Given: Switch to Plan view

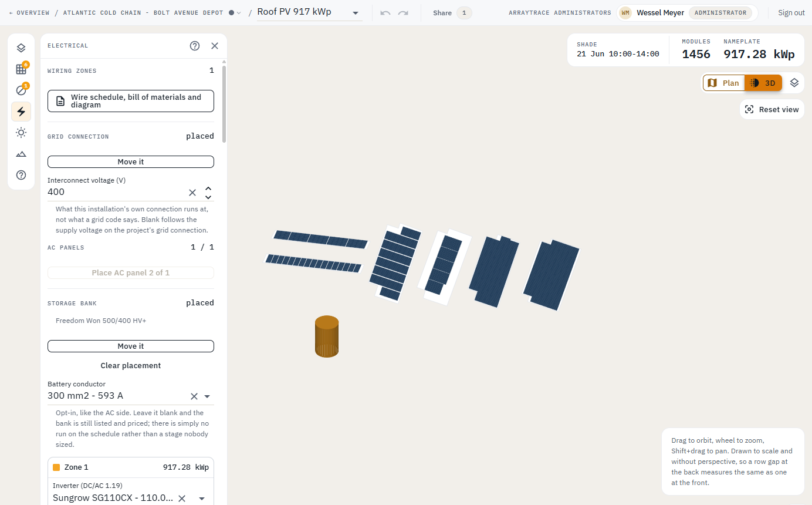Looking at the screenshot, I should pyautogui.click(x=724, y=83).
